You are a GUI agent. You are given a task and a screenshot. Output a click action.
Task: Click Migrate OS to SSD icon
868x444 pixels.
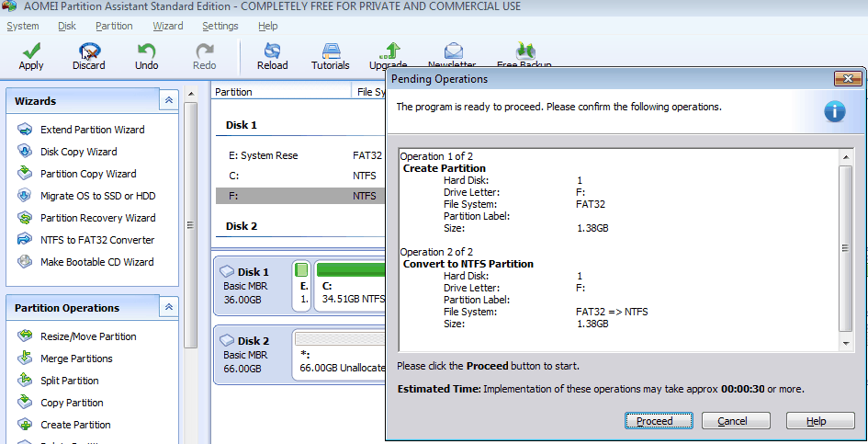pos(25,196)
